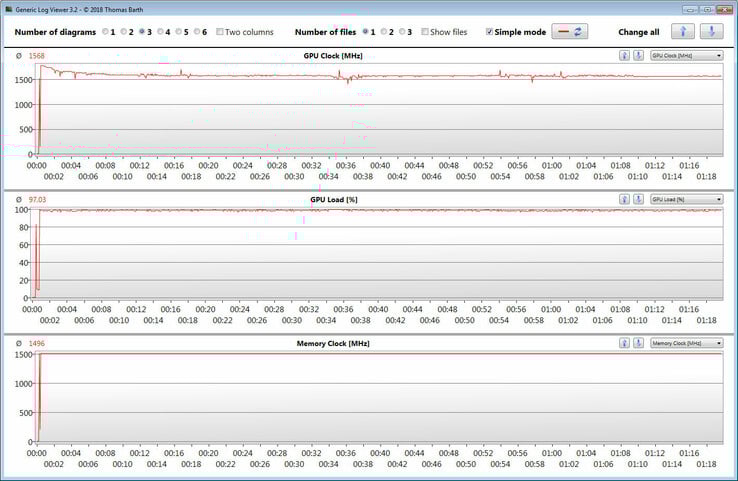Viewport: 738px width, 481px height.
Task: Click the GPU Load [%] chart title
Action: click(x=334, y=200)
